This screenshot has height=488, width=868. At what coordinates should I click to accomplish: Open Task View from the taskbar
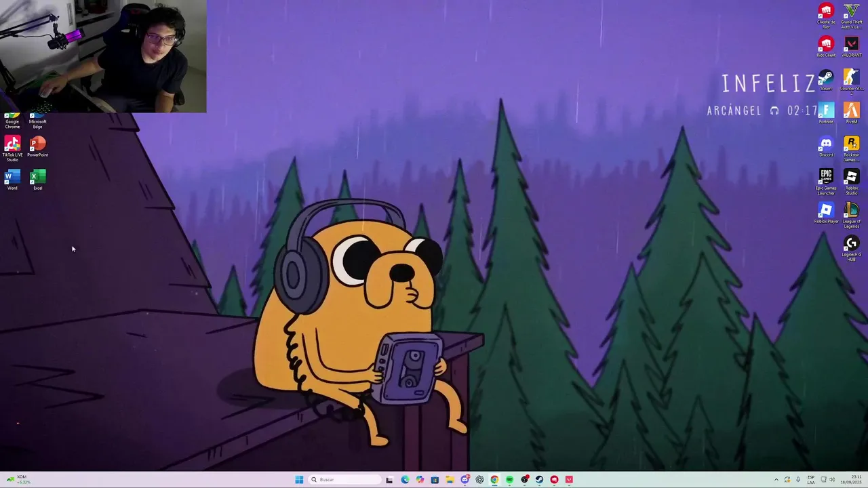[x=389, y=479]
